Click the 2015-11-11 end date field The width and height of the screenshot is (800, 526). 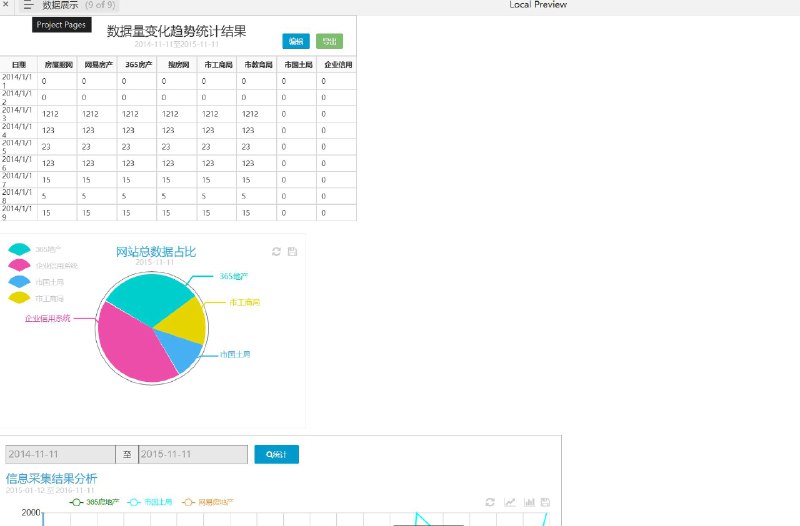click(193, 454)
